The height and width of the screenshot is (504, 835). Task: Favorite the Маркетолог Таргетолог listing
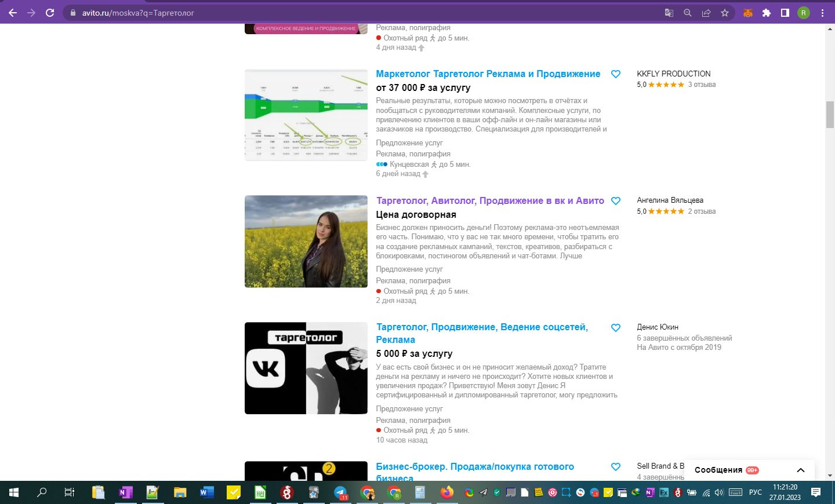616,74
